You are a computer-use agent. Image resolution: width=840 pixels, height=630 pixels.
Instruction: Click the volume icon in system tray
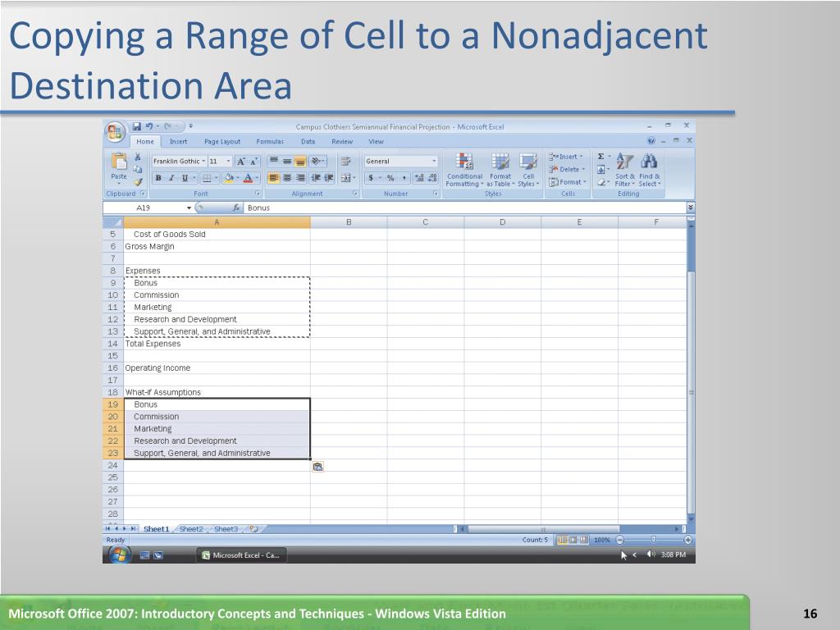pos(651,555)
